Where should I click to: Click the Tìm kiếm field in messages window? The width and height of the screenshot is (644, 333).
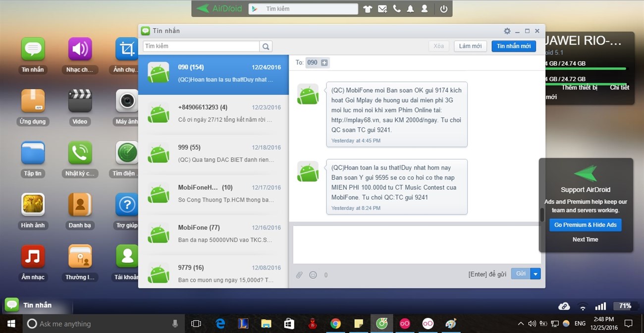point(201,46)
